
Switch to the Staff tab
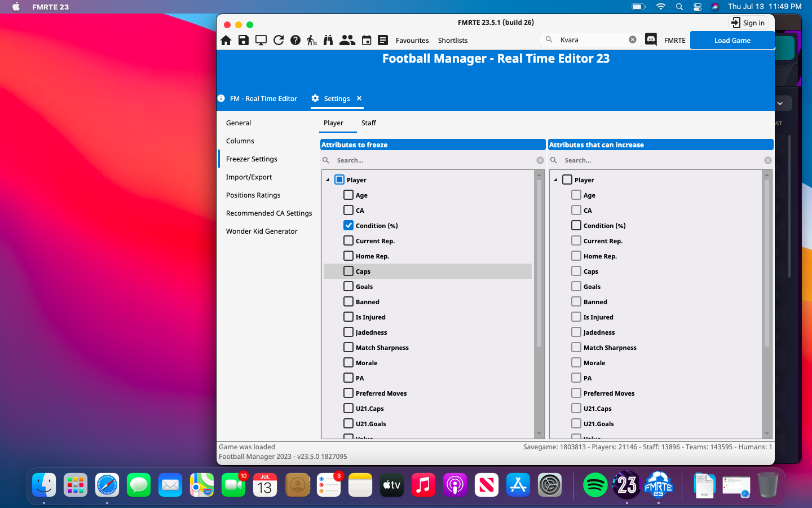tap(369, 123)
